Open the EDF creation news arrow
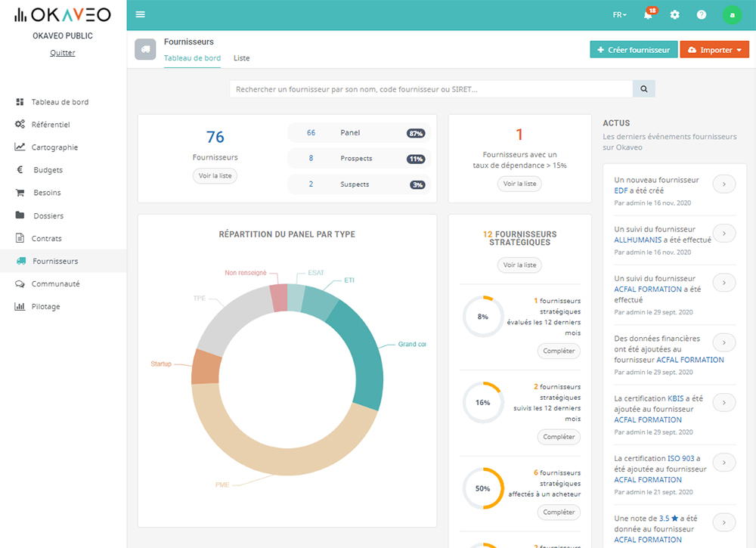Screen dimensions: 756x548 tap(723, 184)
